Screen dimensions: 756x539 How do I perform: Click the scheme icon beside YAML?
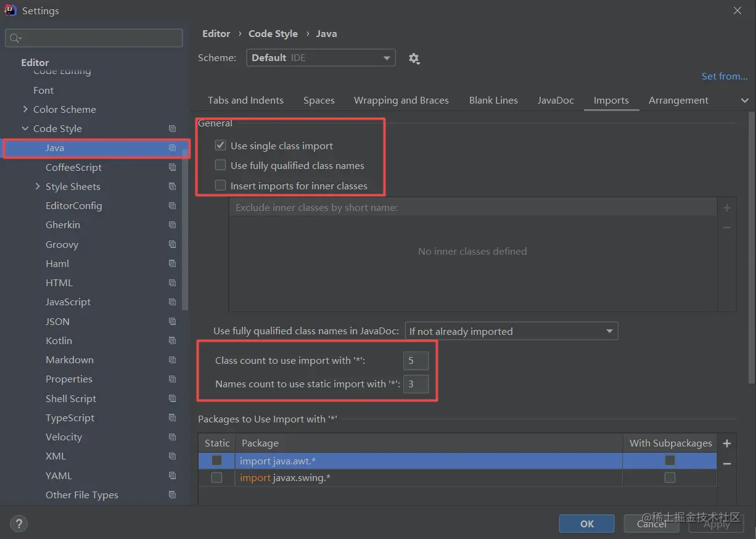[x=172, y=475]
